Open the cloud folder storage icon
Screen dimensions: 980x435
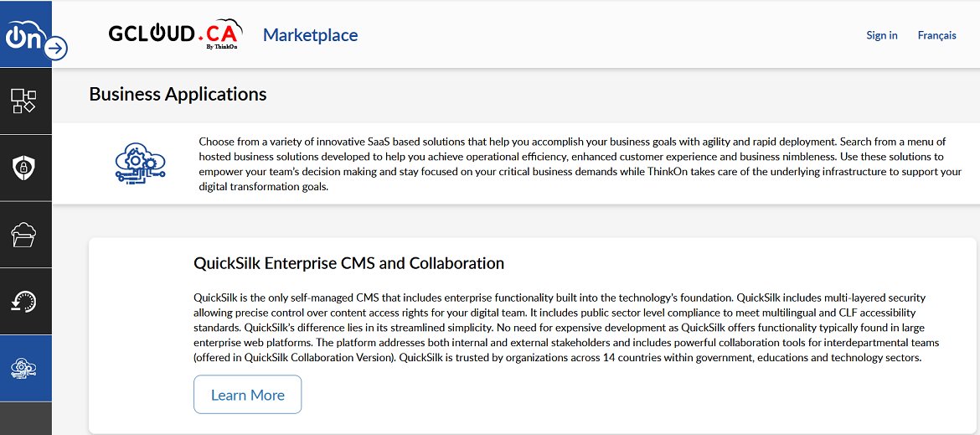click(x=24, y=235)
